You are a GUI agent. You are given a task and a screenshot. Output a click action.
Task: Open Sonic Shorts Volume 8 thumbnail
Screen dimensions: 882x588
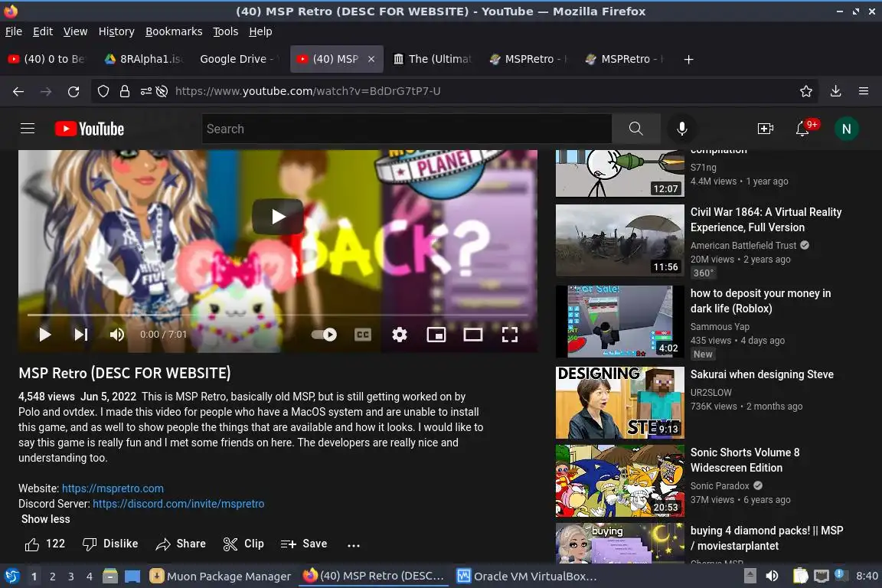point(620,481)
